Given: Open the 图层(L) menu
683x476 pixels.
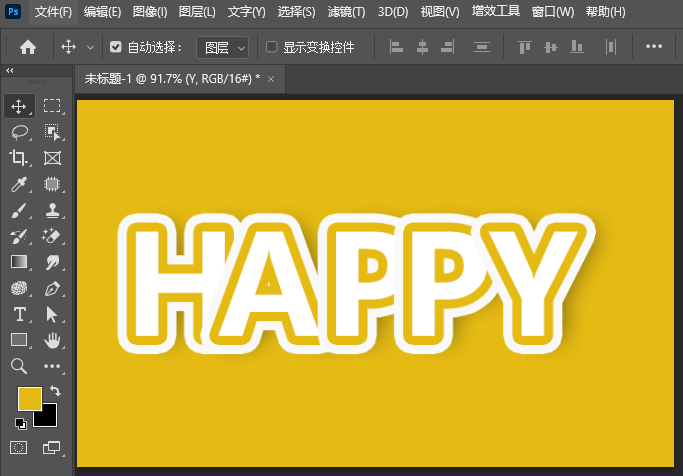Looking at the screenshot, I should (x=197, y=12).
